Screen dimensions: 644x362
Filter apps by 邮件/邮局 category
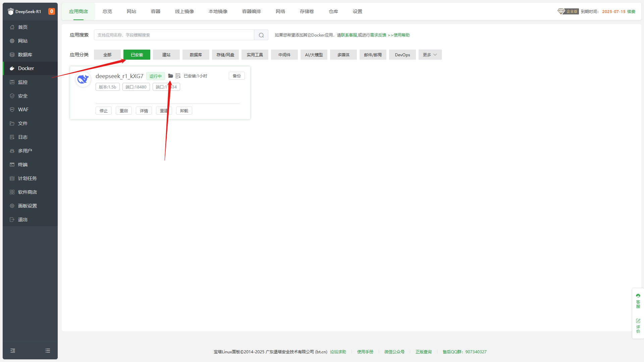(x=373, y=55)
